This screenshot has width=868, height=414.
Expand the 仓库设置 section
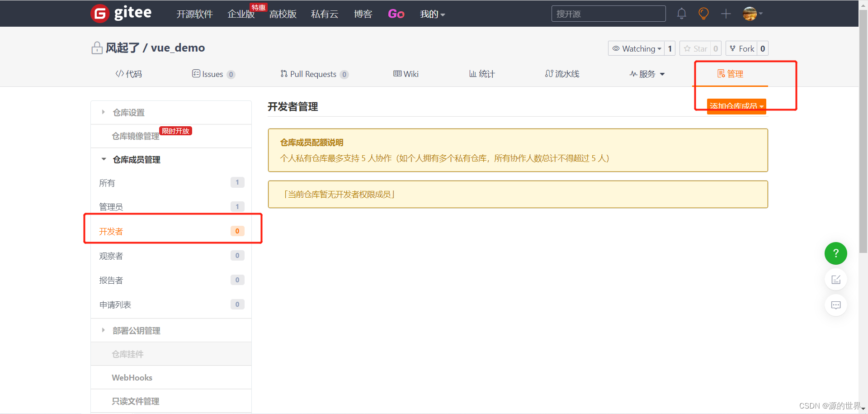171,112
